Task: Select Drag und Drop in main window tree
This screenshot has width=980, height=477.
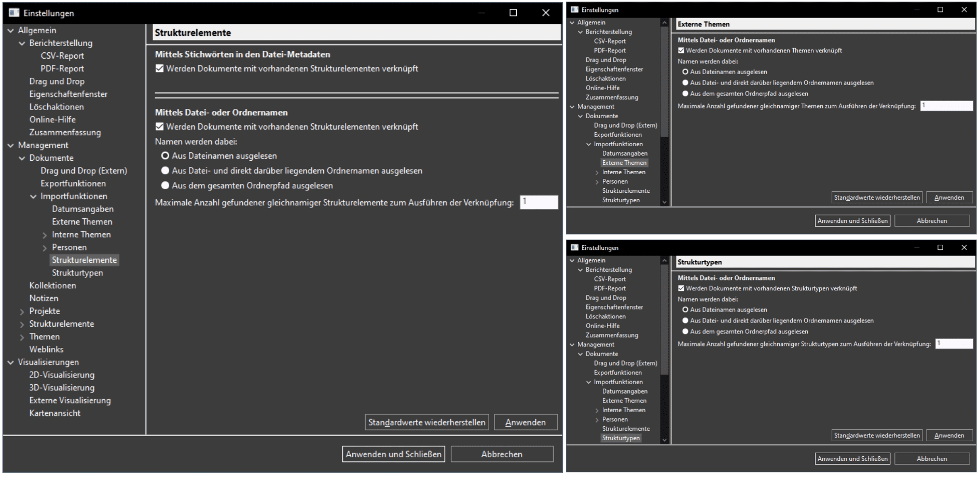Action: 57,81
